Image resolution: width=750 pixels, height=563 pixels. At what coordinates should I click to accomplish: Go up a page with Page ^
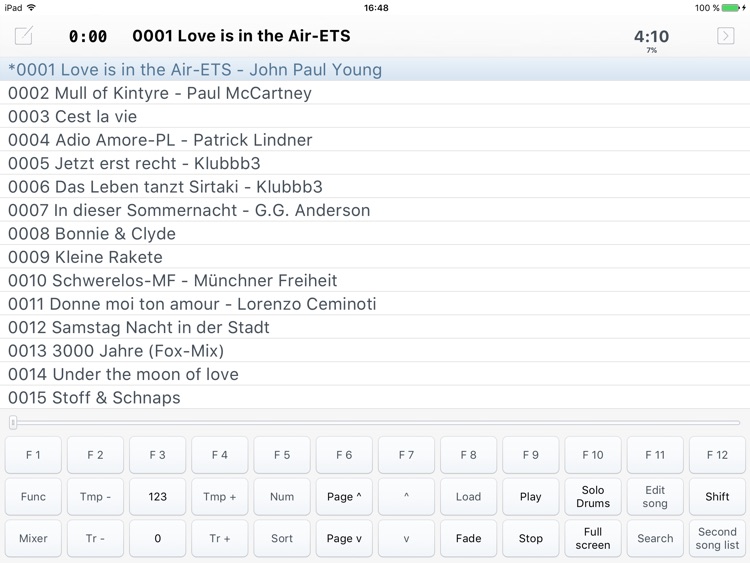coord(344,497)
